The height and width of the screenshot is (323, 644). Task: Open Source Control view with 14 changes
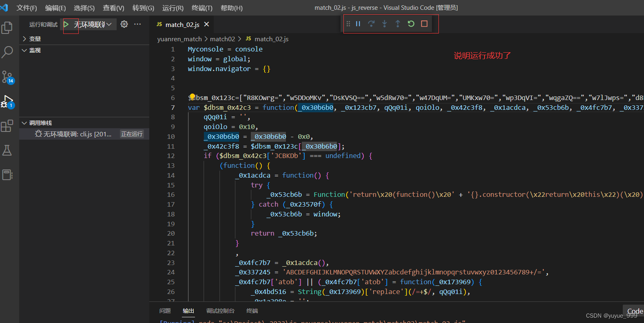pos(7,77)
